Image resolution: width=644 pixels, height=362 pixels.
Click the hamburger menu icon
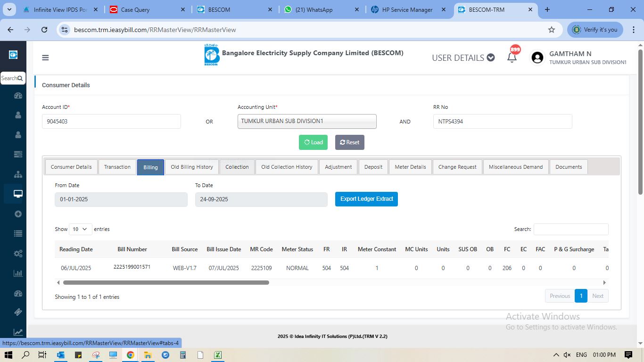pyautogui.click(x=45, y=58)
